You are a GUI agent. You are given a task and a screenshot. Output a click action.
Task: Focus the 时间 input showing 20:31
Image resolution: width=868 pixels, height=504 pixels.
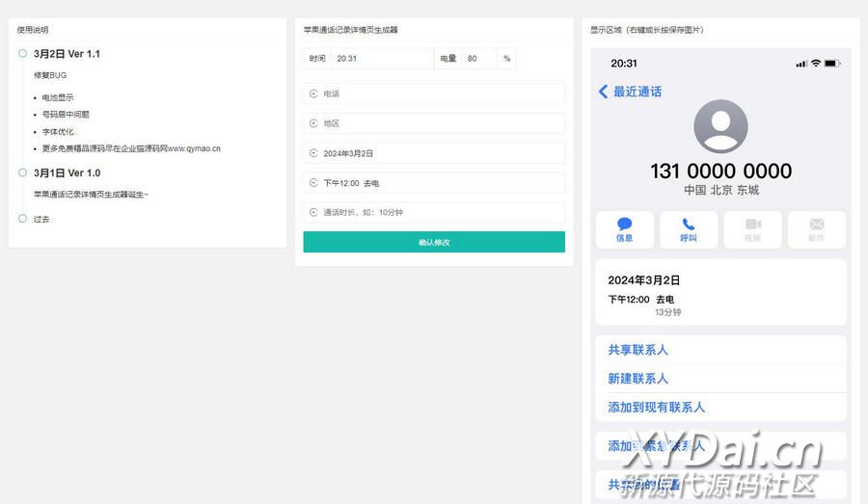(381, 59)
